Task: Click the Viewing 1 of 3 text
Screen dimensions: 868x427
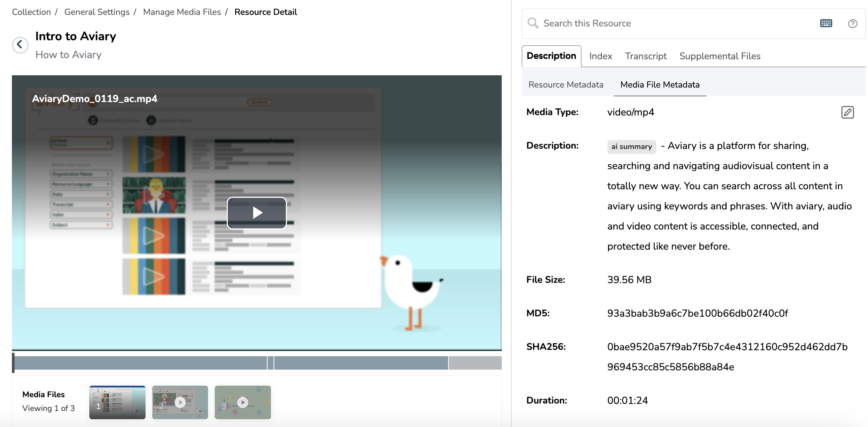Action: pyautogui.click(x=48, y=408)
